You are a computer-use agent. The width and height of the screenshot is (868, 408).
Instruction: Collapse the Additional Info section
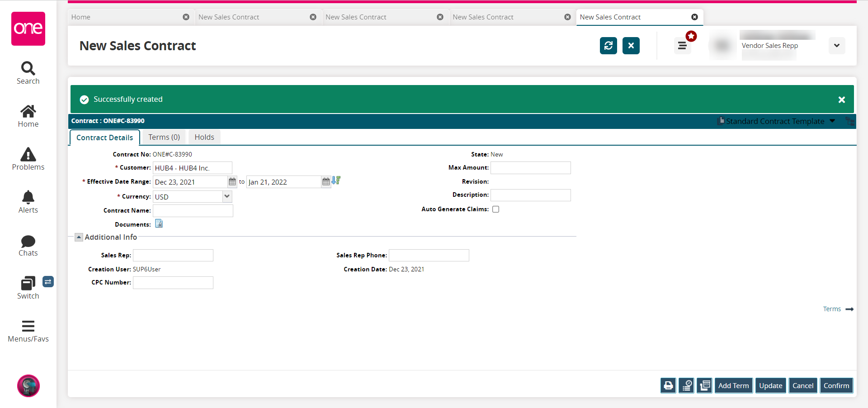79,237
